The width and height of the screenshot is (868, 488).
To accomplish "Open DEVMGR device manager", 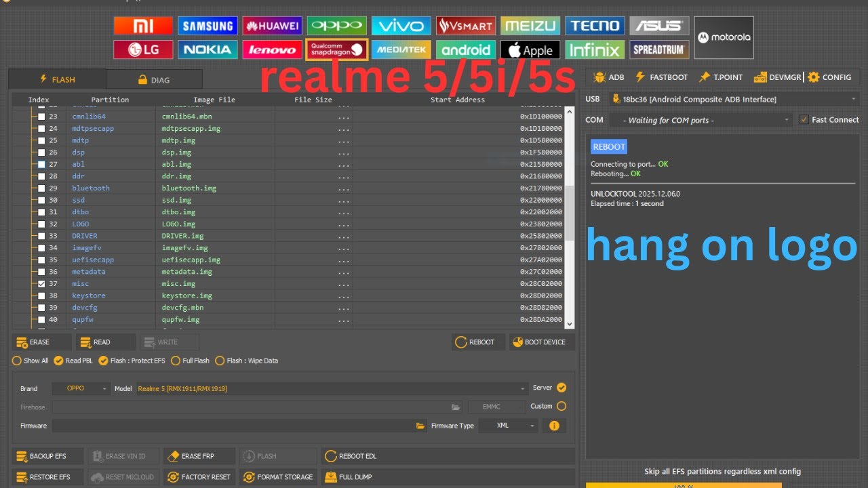I will coord(778,77).
